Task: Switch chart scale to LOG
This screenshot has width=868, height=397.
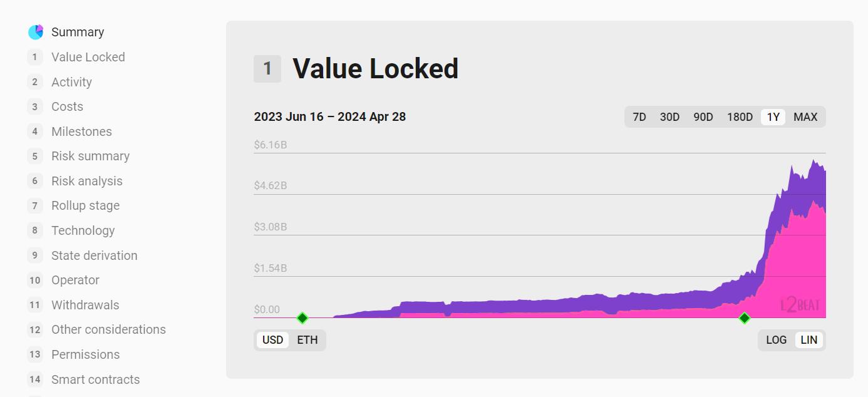Action: coord(776,340)
